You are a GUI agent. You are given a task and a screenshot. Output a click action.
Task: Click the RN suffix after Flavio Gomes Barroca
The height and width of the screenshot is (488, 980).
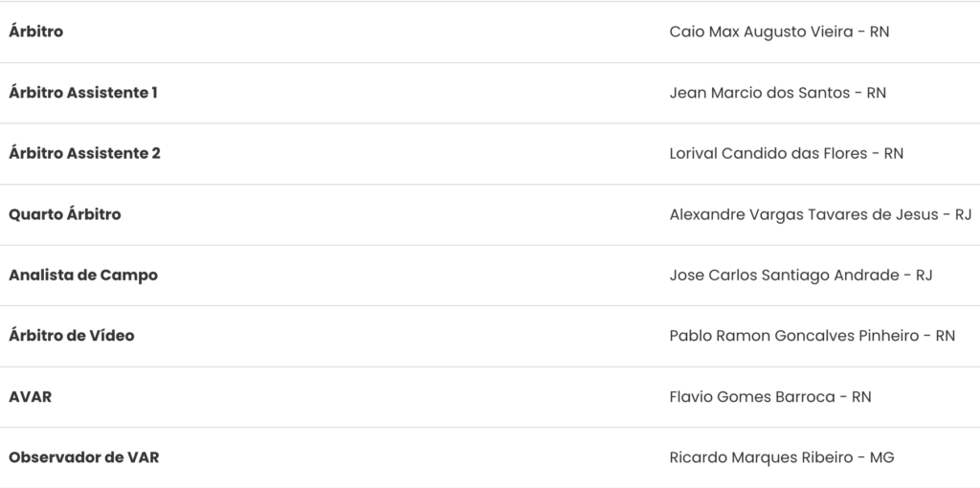pos(861,397)
